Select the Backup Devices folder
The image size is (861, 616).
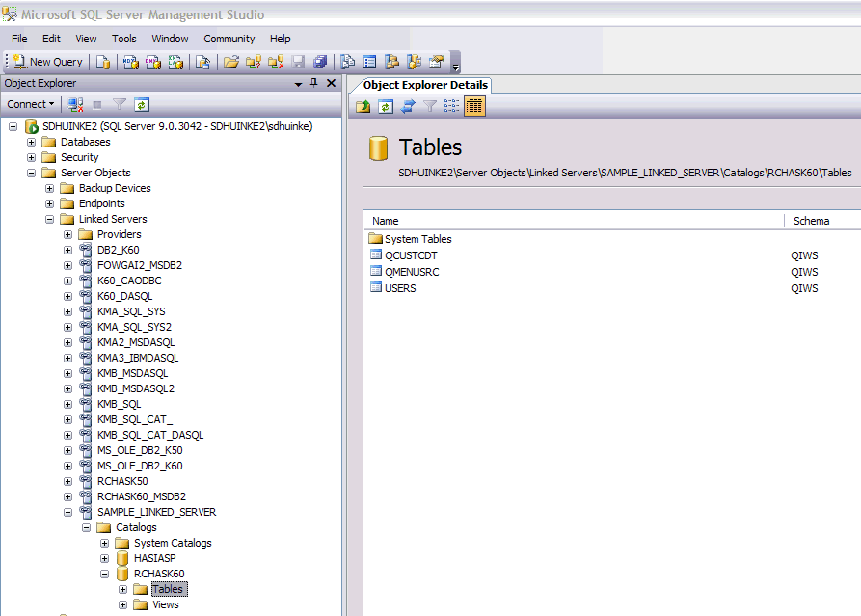[x=115, y=188]
